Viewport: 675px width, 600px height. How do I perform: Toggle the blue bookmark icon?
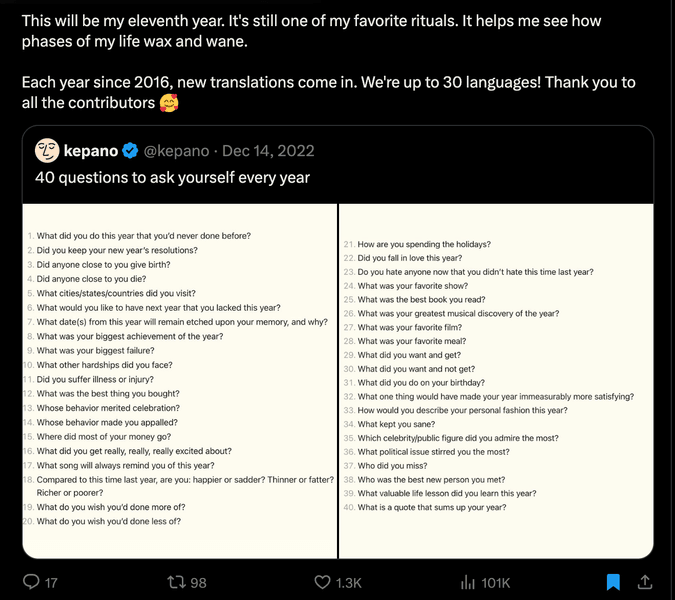613,582
